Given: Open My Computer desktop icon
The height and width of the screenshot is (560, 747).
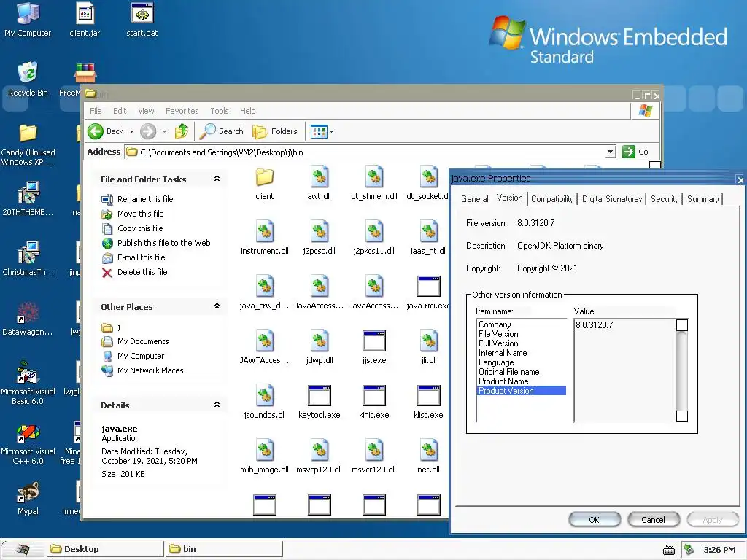Looking at the screenshot, I should (28, 20).
